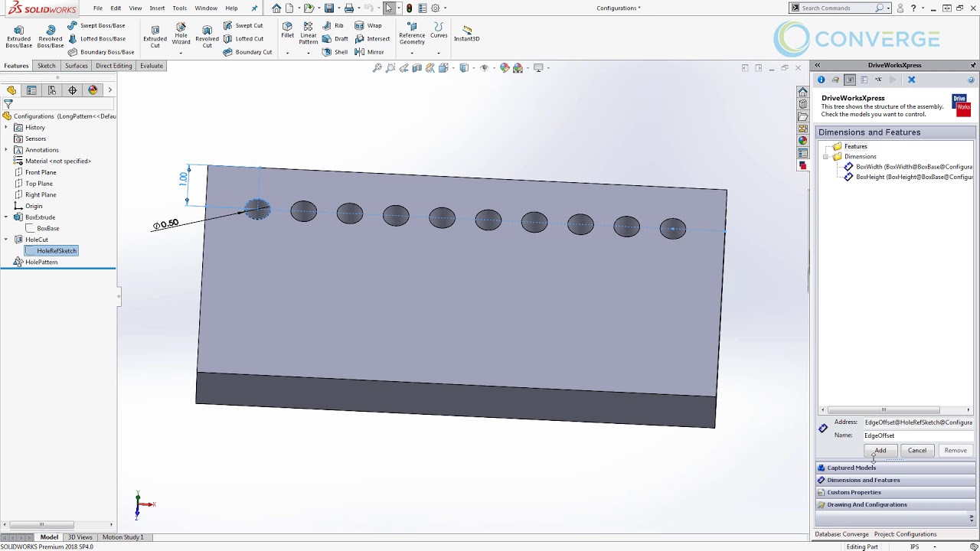Open the Hole Wizard tool
The height and width of the screenshot is (551, 980).
[181, 34]
